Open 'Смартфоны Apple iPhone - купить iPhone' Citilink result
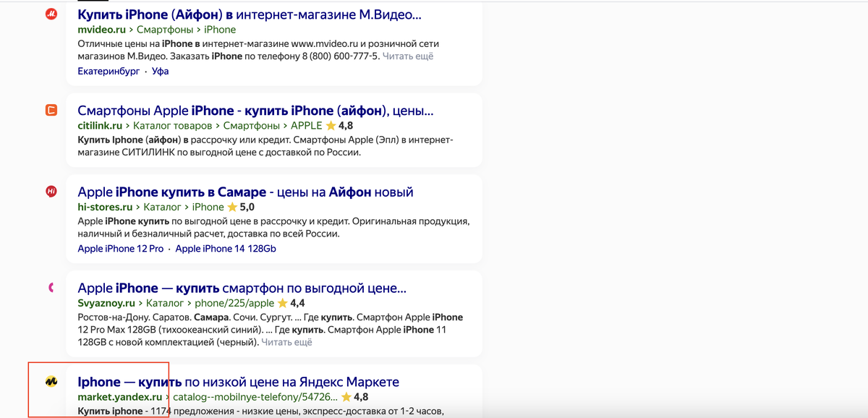 pyautogui.click(x=255, y=111)
